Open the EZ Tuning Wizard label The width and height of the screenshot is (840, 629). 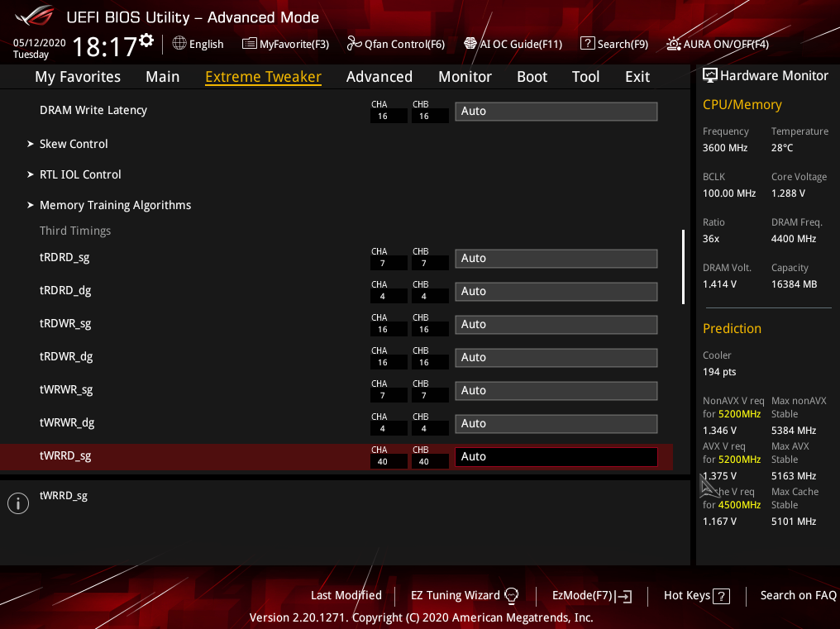click(x=455, y=595)
